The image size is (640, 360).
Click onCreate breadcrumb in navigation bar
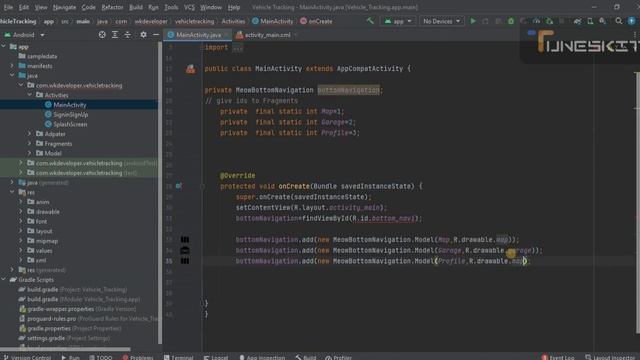[316, 21]
